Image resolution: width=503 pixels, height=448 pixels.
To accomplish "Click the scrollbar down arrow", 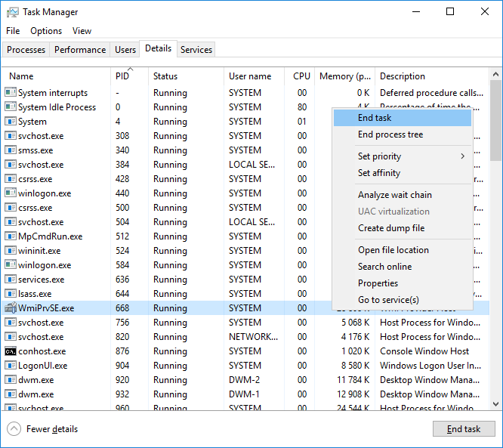I will click(x=495, y=403).
